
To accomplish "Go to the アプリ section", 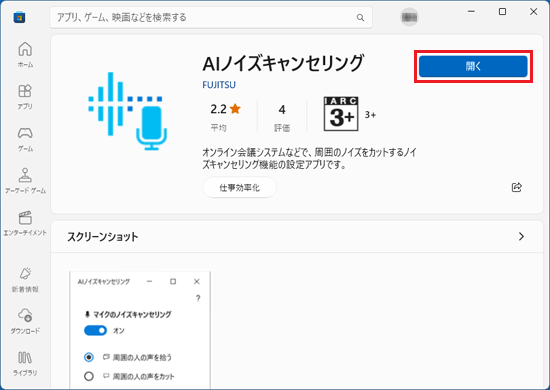I will (25, 96).
